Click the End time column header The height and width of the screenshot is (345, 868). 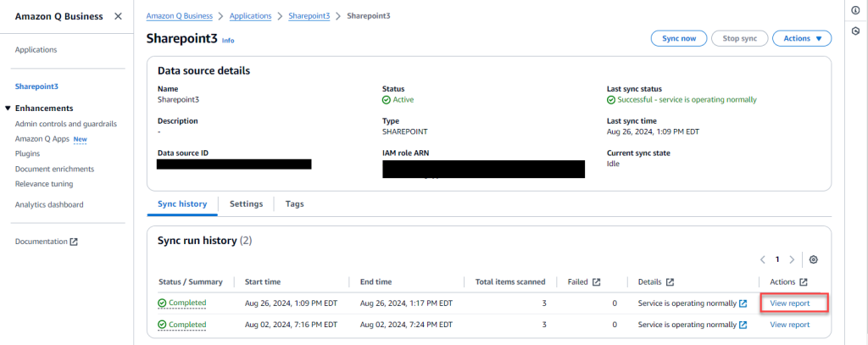click(x=376, y=282)
